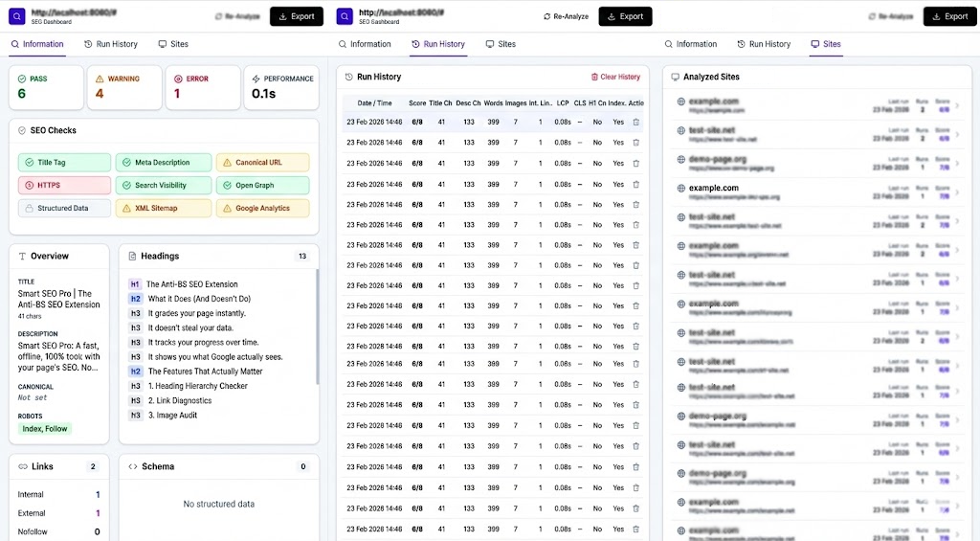The image size is (980, 541).
Task: Click the ERROR summary card showing 1
Action: [203, 87]
